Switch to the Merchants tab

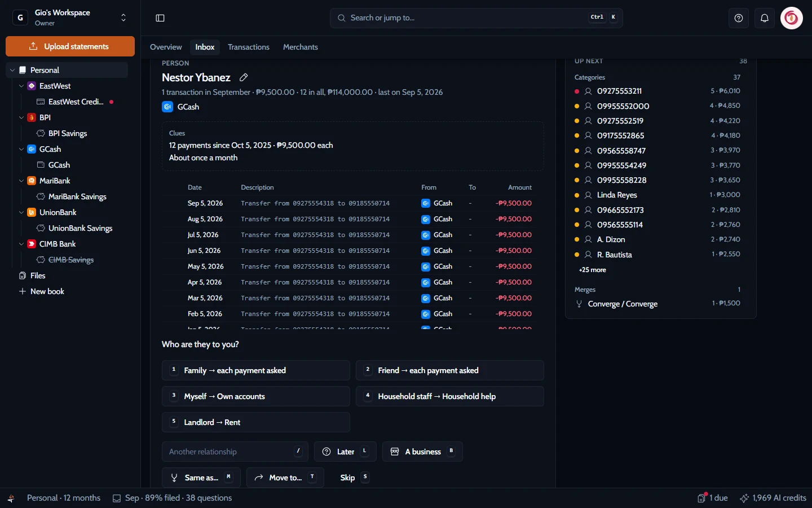tap(301, 47)
